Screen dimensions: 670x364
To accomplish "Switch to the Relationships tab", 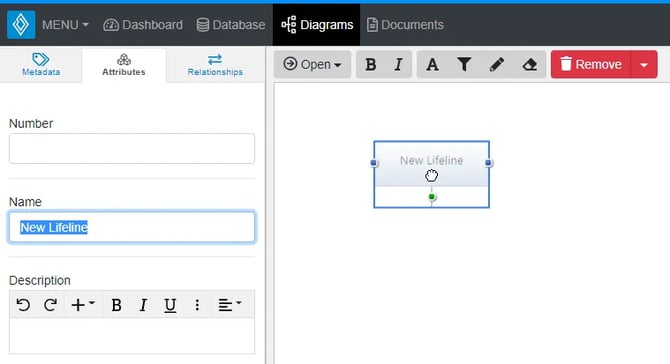I will pyautogui.click(x=215, y=65).
